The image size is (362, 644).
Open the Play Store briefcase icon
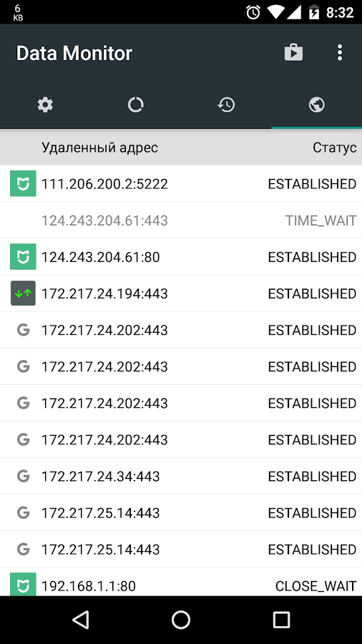(x=293, y=53)
